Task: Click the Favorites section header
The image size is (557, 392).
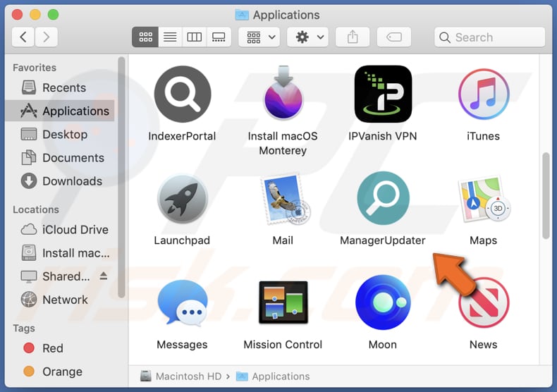Action: pos(35,68)
